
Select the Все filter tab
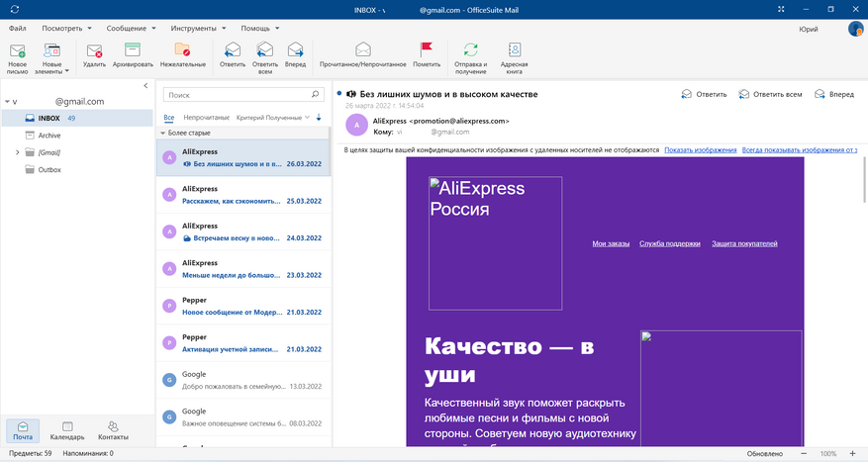169,118
